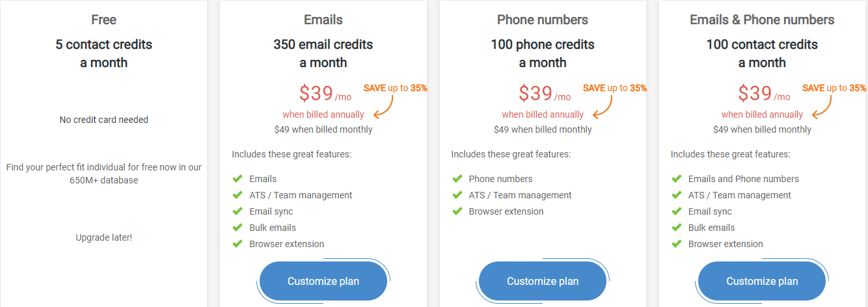This screenshot has height=307, width=868.
Task: Click $49 when billed monthly in last plan
Action: [x=762, y=129]
